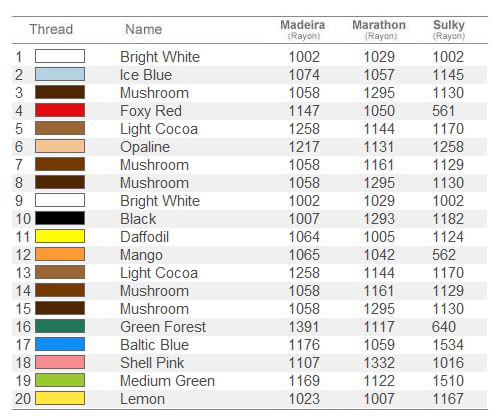Click the Green Forest color swatch
Viewport: 500px width, 420px height.
[60, 326]
